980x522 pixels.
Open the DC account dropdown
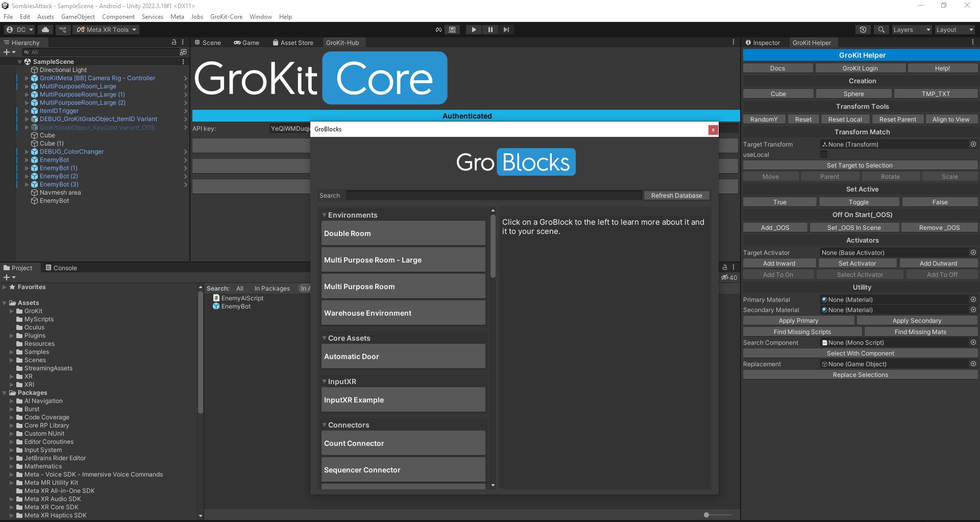point(20,30)
